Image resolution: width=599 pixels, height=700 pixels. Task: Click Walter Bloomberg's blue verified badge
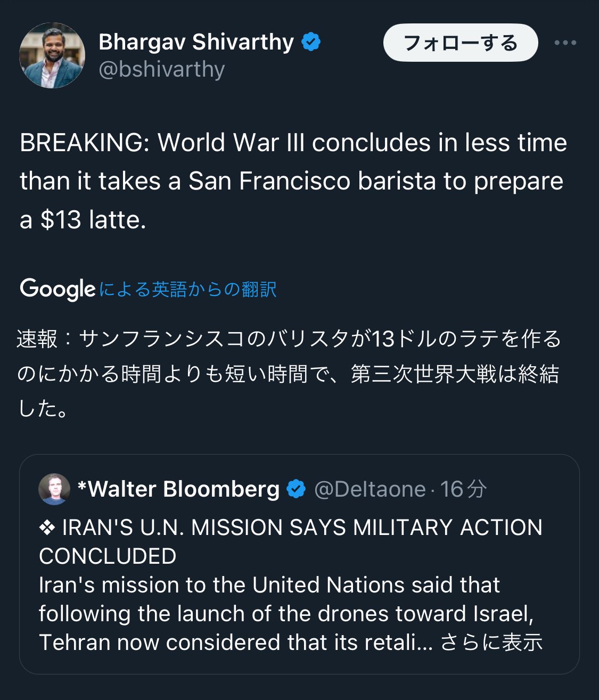[296, 489]
